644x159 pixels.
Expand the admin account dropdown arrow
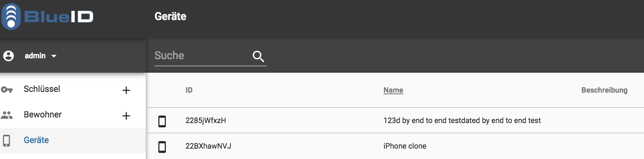click(x=54, y=56)
